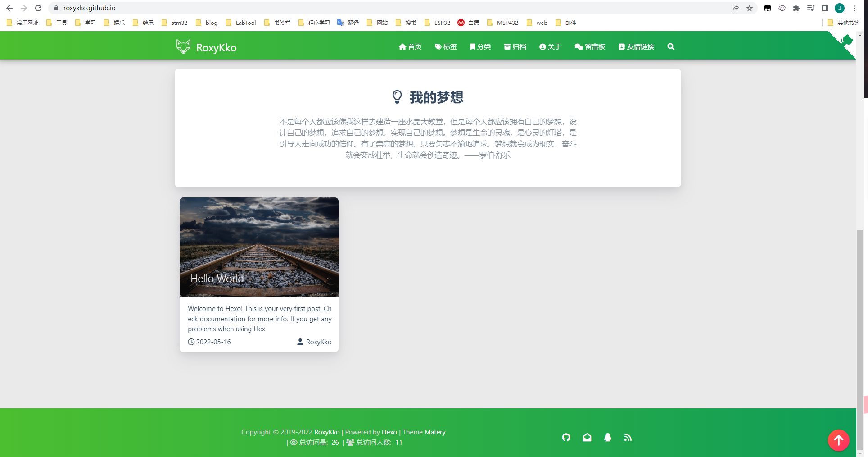This screenshot has width=868, height=457.
Task: Click the 我的梦想 heading
Action: [x=436, y=97]
